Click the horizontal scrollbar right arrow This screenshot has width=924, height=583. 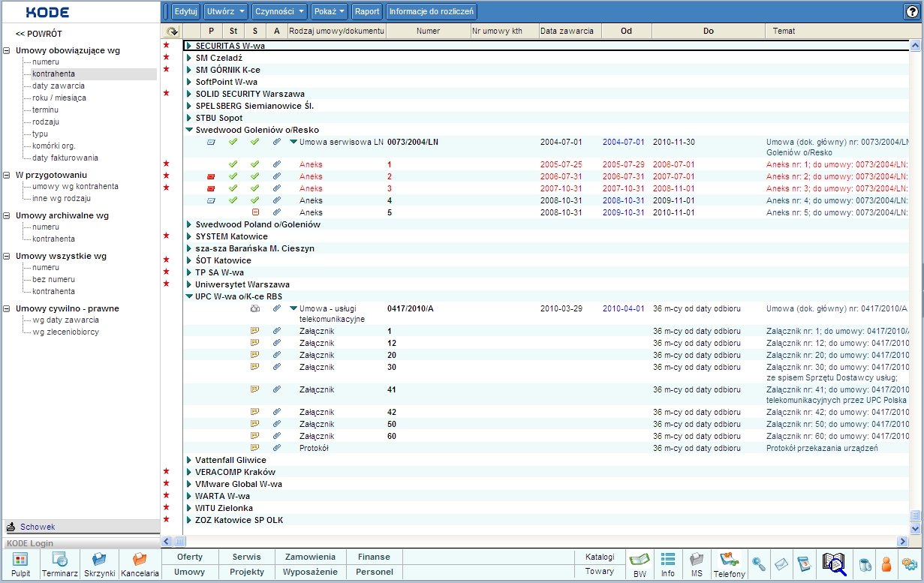(x=903, y=541)
